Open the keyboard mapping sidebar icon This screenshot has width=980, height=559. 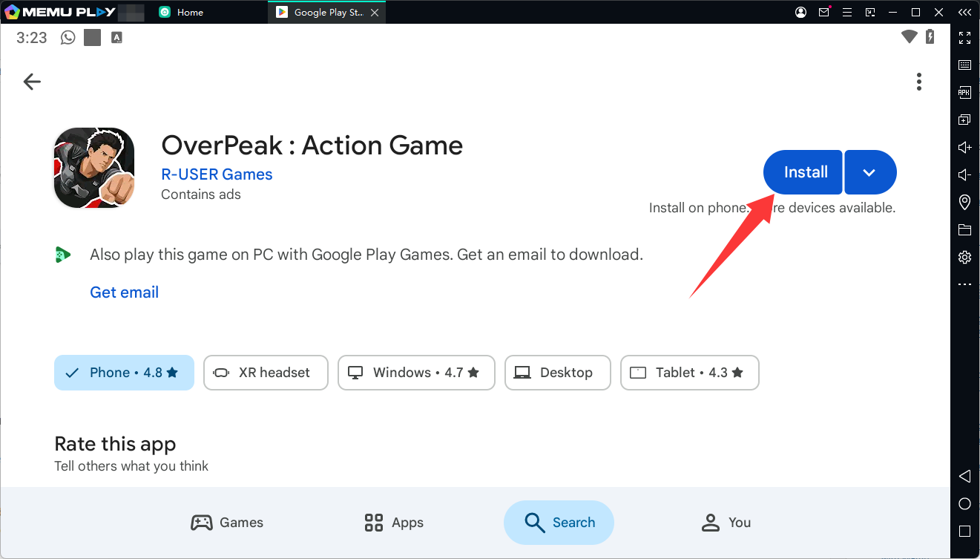pyautogui.click(x=965, y=65)
